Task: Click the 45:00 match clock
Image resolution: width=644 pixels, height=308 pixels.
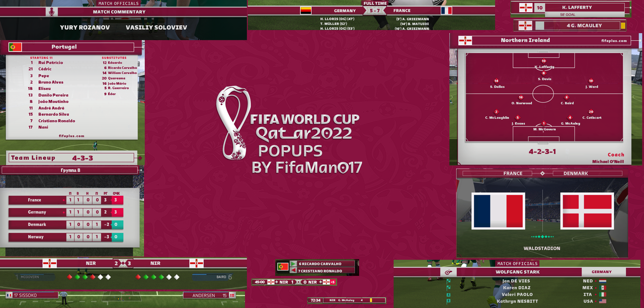Action: point(260,282)
